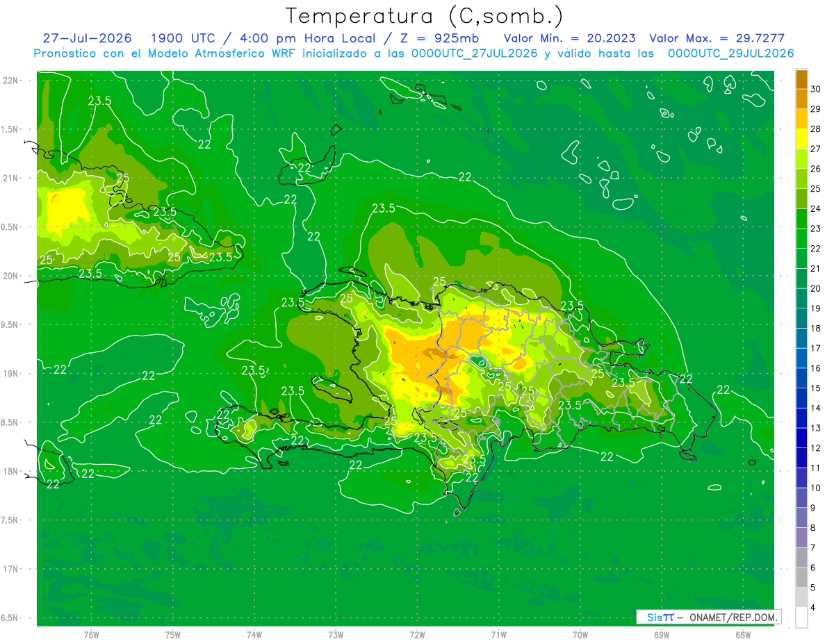Click the longitude axis label "75W"
The height and width of the screenshot is (644, 834).
click(173, 635)
